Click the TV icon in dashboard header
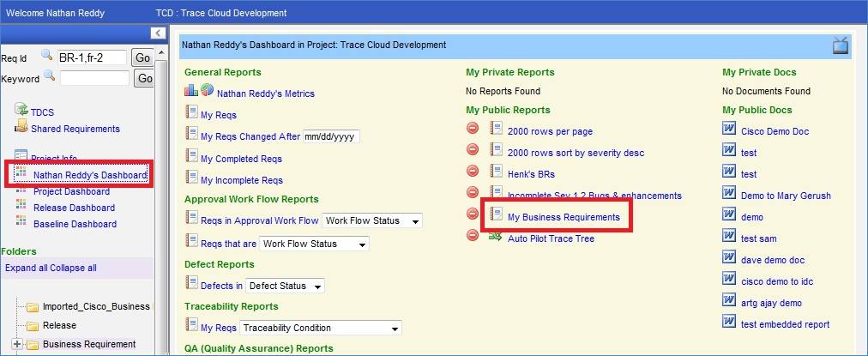The height and width of the screenshot is (356, 868). coord(840,46)
